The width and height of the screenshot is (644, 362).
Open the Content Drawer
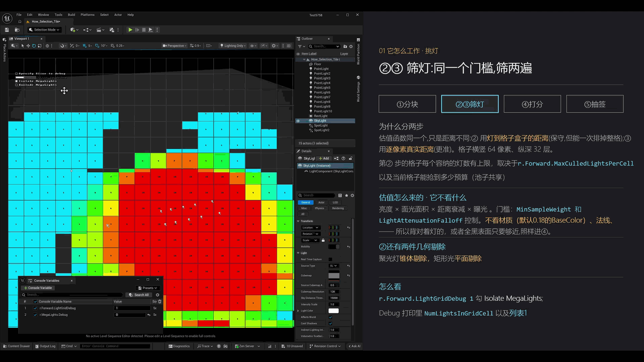pyautogui.click(x=17, y=346)
